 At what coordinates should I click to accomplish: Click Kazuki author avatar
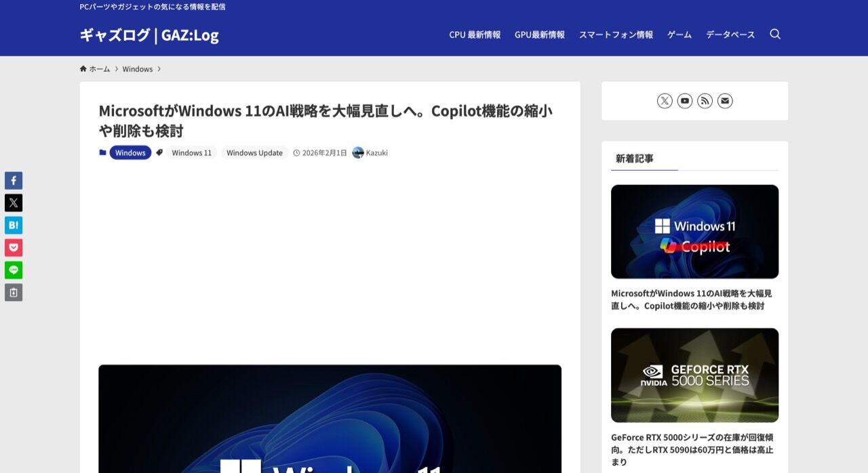point(358,152)
